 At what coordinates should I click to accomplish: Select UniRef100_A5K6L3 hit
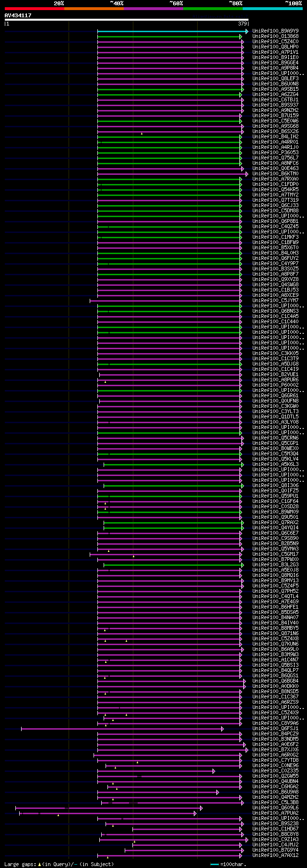(276, 465)
